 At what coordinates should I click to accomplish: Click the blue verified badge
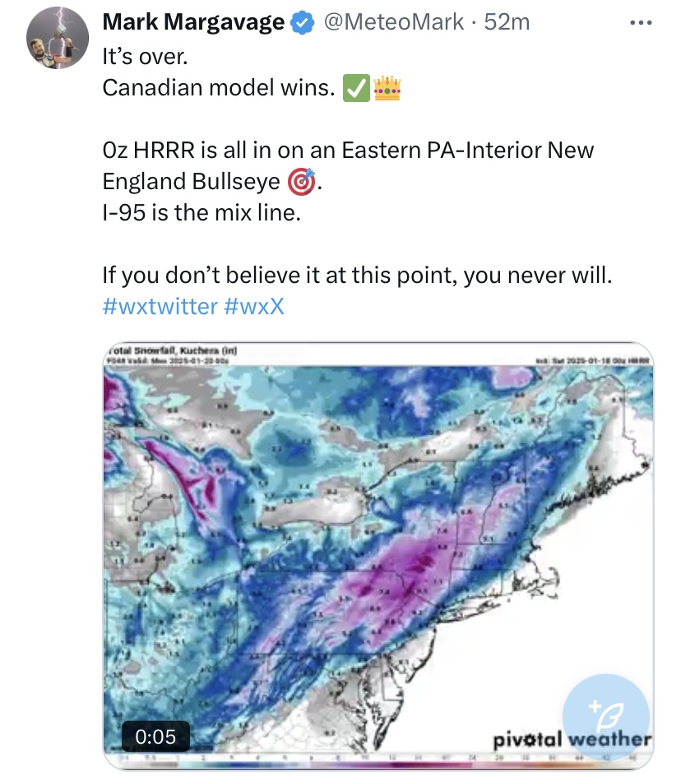pyautogui.click(x=302, y=22)
